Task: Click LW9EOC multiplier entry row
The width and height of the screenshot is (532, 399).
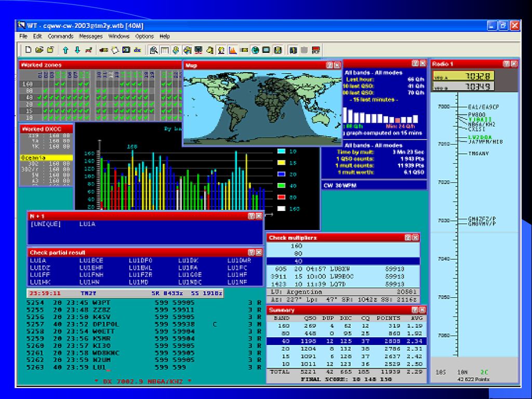Action: (x=343, y=276)
